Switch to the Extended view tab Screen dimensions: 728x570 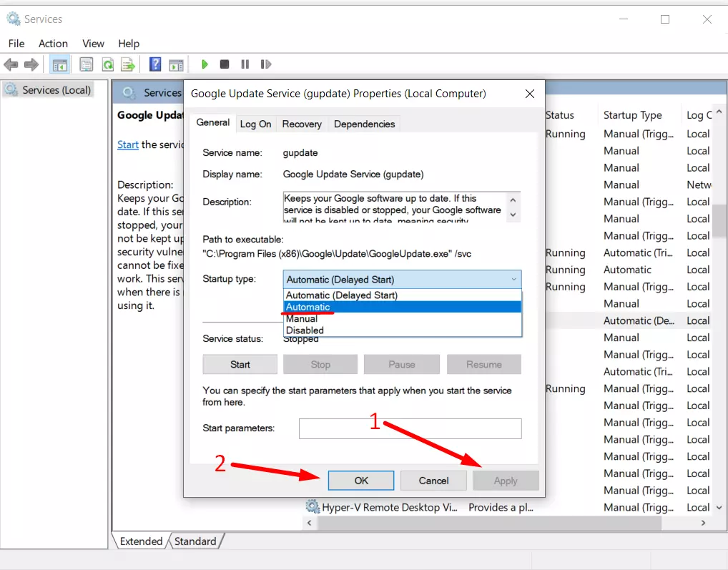[x=141, y=541]
